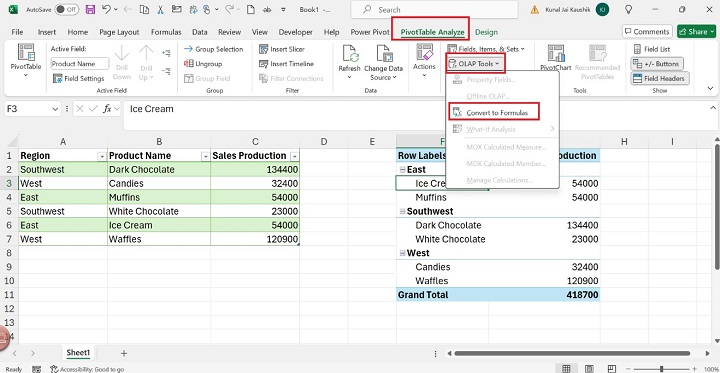This screenshot has width=720, height=373.
Task: Open the Data ribbon tab
Action: [x=200, y=32]
